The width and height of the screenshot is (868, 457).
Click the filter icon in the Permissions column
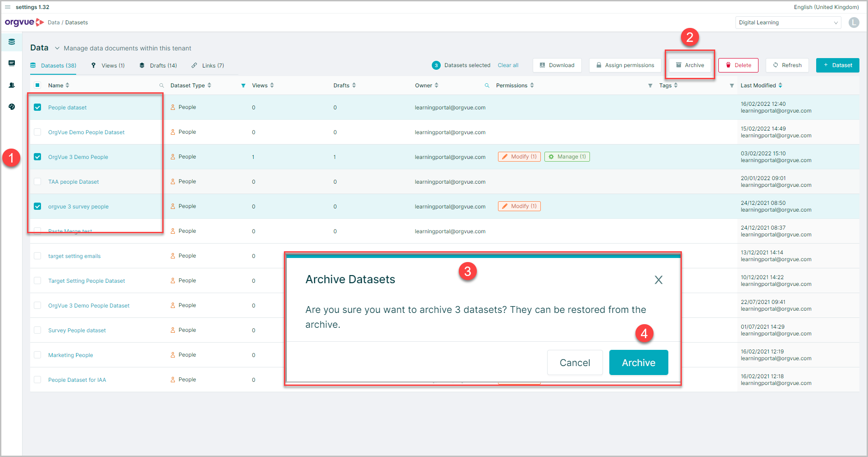coord(650,86)
